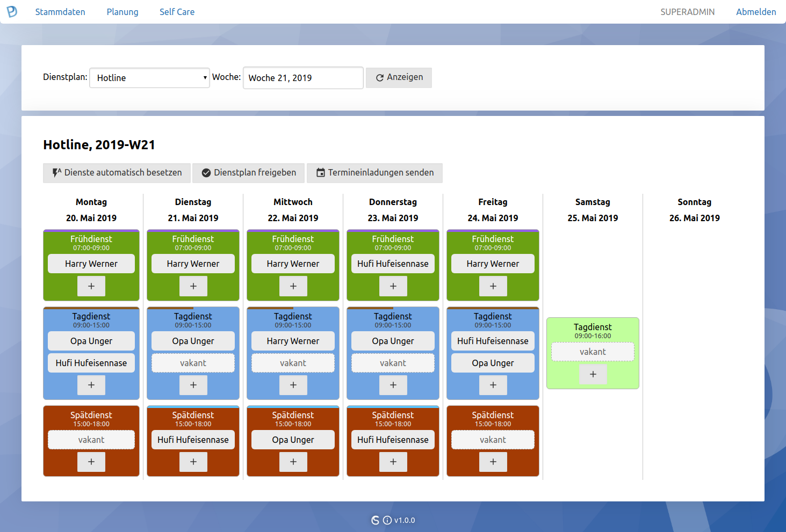The width and height of the screenshot is (786, 532).
Task: Select Opa Unger in Wednesday Spätdienst
Action: point(293,440)
